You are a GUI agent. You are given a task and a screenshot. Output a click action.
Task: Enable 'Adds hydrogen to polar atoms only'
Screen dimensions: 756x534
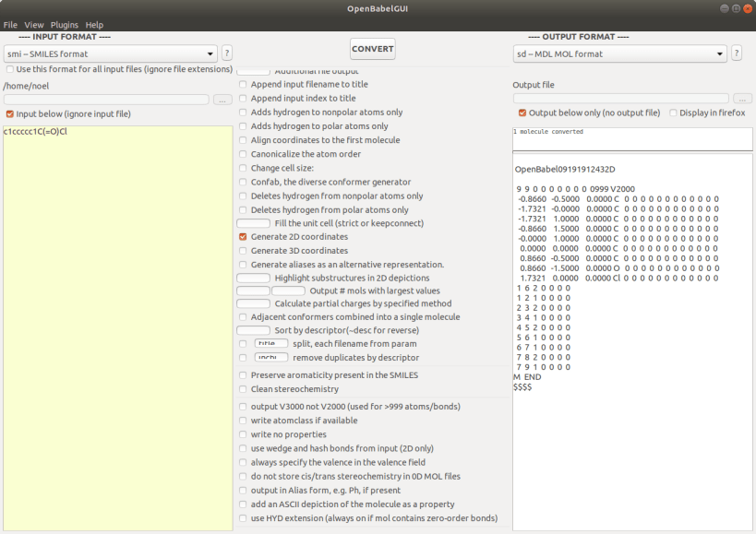click(x=243, y=126)
